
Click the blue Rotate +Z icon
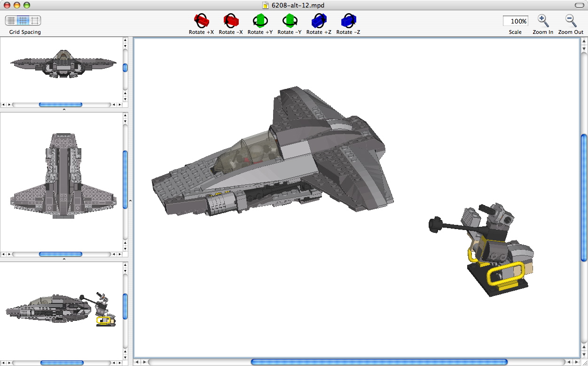point(319,21)
